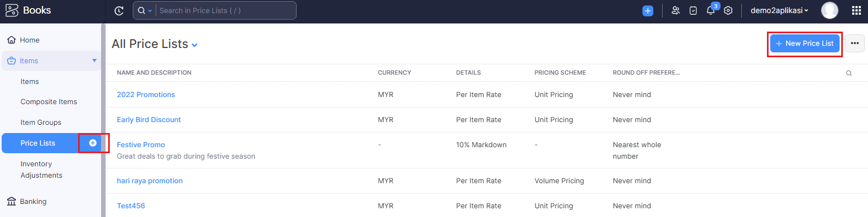
Task: Open the demo2aplikasi organization dropdown
Action: pyautogui.click(x=779, y=10)
